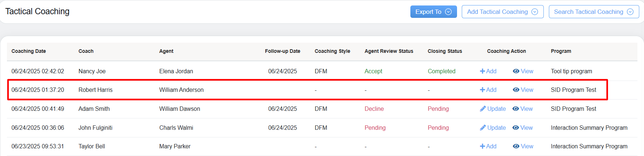Click the Decline status for William Dawson

click(374, 109)
